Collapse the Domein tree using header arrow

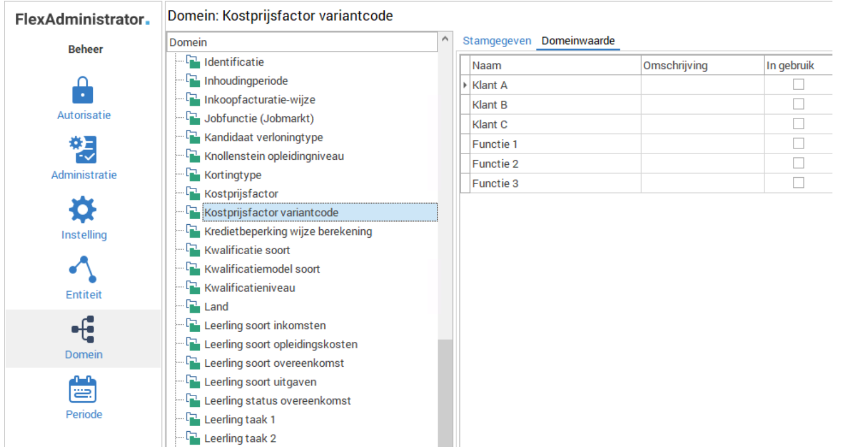click(x=445, y=40)
